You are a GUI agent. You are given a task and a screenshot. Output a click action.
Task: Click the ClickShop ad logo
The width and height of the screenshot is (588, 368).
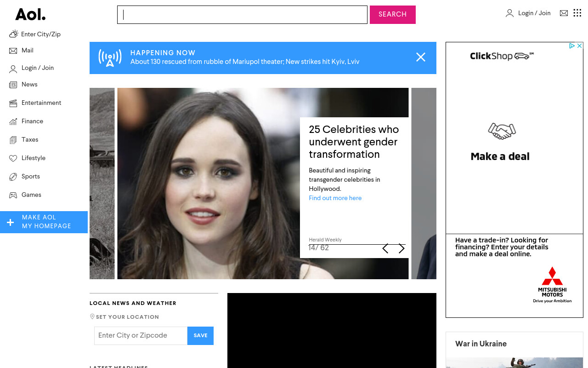502,56
